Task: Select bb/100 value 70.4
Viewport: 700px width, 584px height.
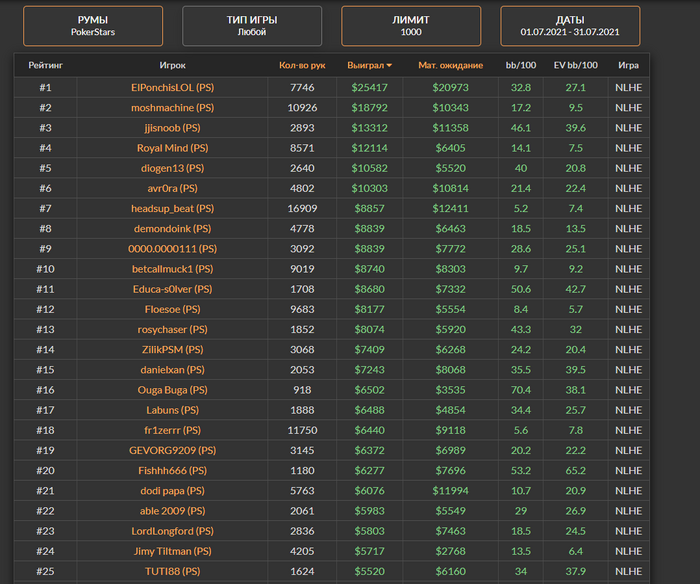Action: click(521, 390)
